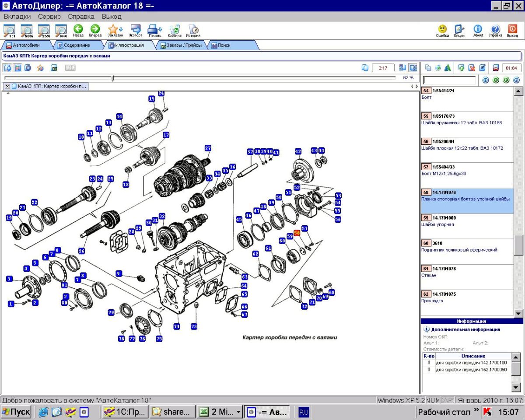Click the parts search input field
Viewport: 525px width, 420px height.
point(449,80)
